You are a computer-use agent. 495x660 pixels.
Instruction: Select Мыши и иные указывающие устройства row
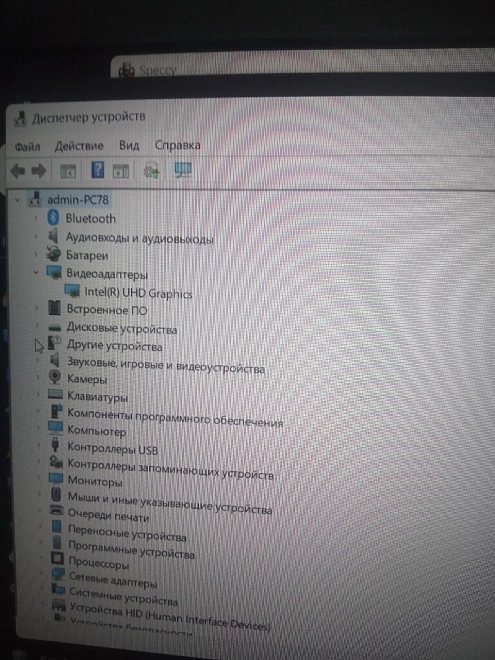[x=170, y=503]
